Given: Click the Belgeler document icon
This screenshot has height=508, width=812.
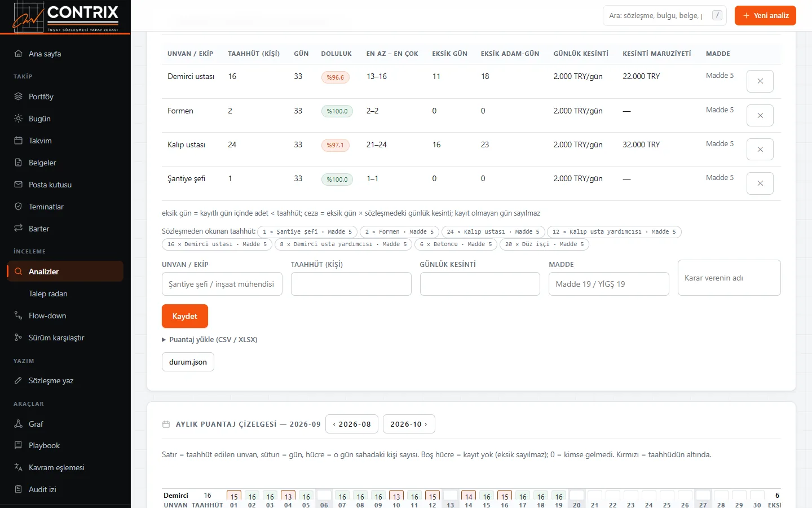Looking at the screenshot, I should (18, 163).
